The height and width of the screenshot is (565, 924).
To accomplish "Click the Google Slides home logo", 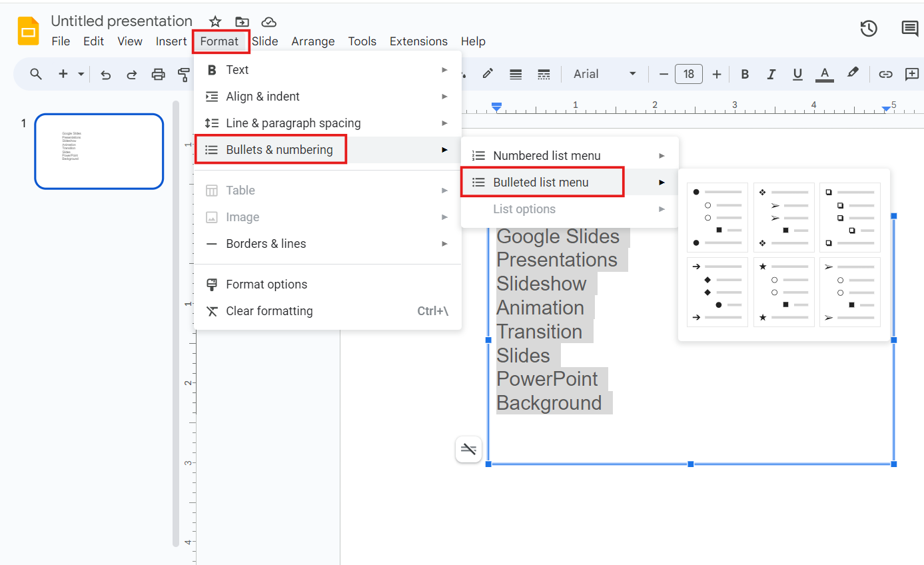I will pos(29,31).
